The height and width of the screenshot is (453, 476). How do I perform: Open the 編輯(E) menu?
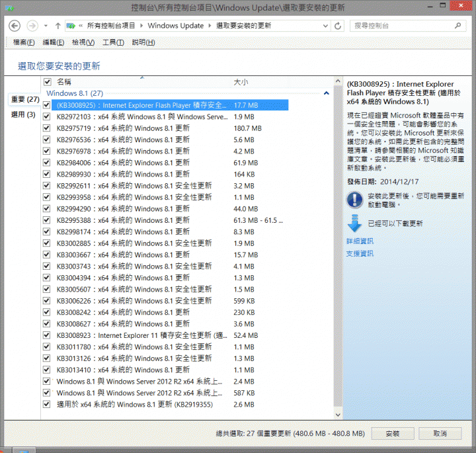pos(54,42)
